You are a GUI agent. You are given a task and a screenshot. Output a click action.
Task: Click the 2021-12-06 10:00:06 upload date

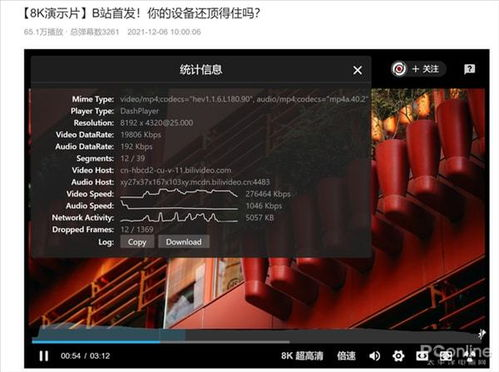(164, 32)
